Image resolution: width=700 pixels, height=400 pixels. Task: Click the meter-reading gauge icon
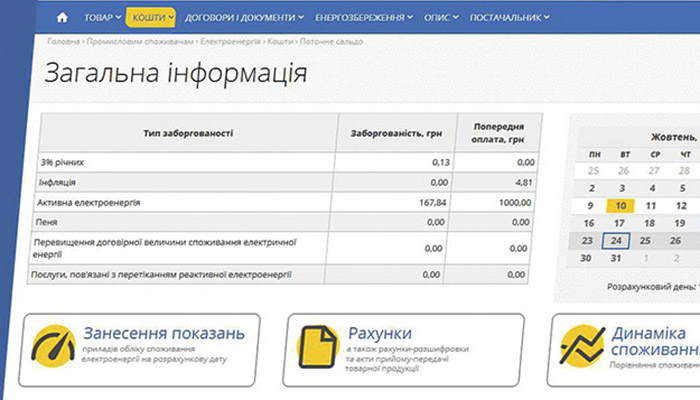[x=54, y=345]
